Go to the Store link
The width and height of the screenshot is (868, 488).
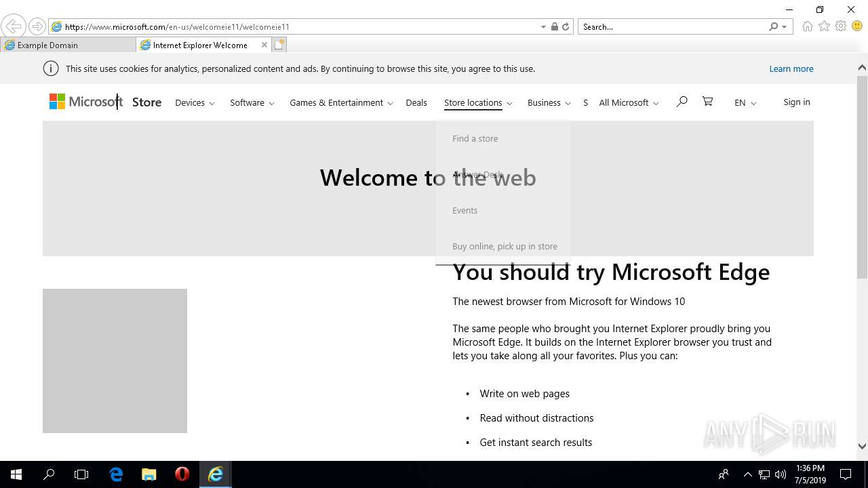coord(146,102)
